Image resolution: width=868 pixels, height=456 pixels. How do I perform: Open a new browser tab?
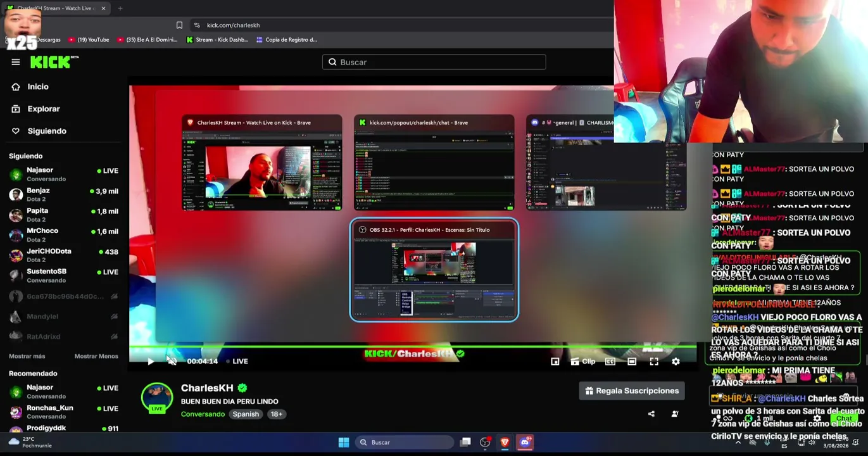point(120,8)
